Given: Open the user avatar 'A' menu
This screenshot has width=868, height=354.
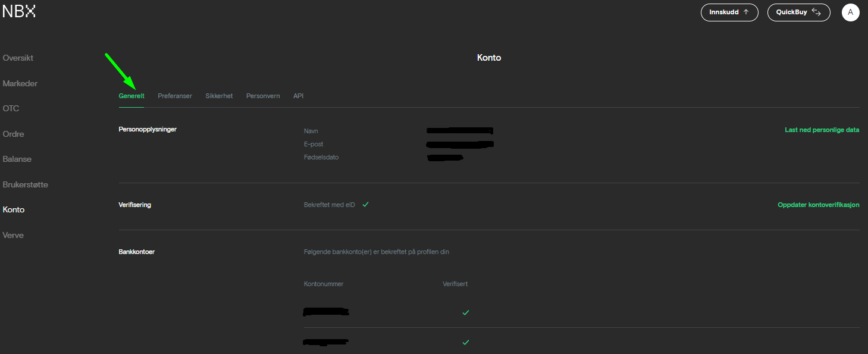Looking at the screenshot, I should [850, 12].
